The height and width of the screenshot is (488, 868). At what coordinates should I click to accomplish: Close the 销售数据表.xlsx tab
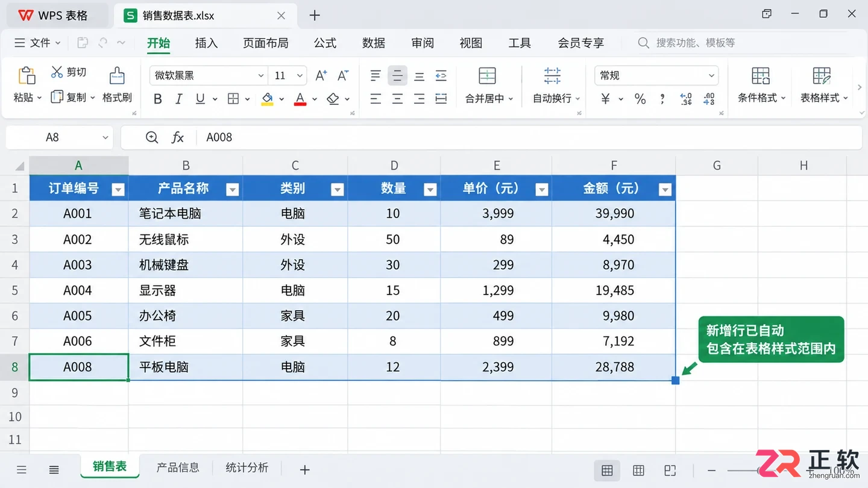[x=281, y=16]
